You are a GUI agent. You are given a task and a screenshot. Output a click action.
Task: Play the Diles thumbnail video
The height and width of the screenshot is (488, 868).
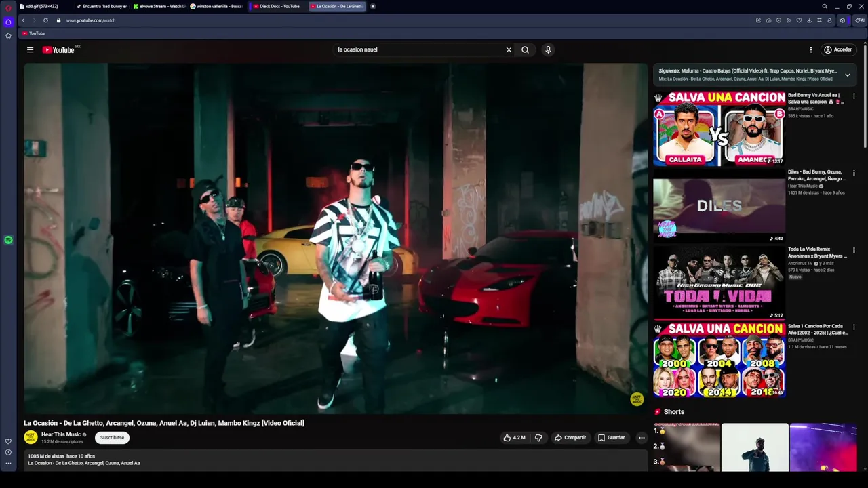(x=719, y=206)
